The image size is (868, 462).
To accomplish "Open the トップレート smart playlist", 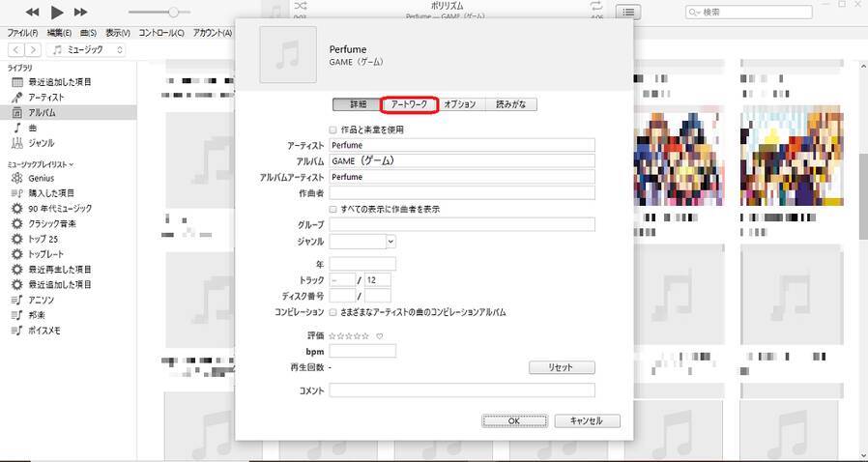I will point(46,254).
